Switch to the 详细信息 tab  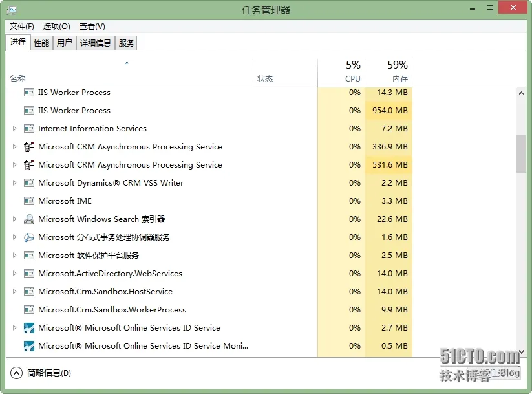tap(96, 43)
